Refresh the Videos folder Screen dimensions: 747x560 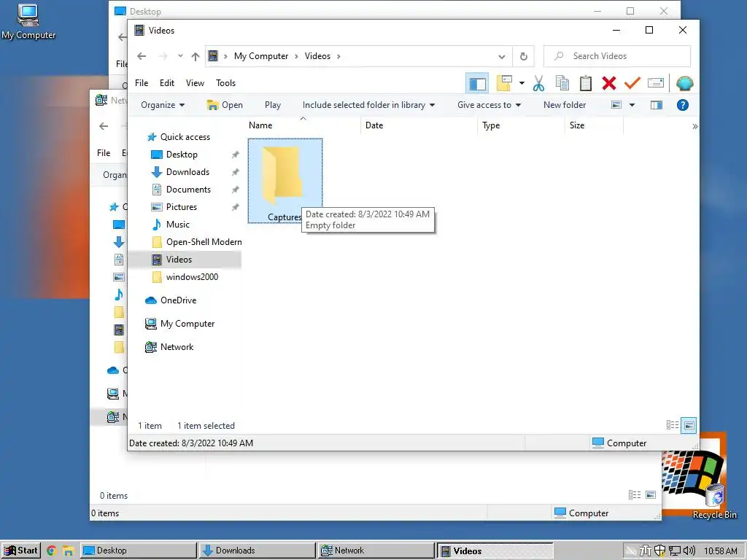coord(523,57)
